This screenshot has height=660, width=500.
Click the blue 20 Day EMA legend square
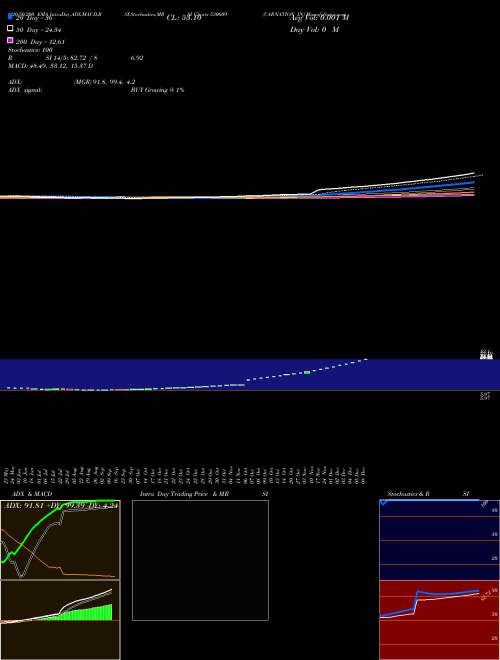(x=10, y=16)
